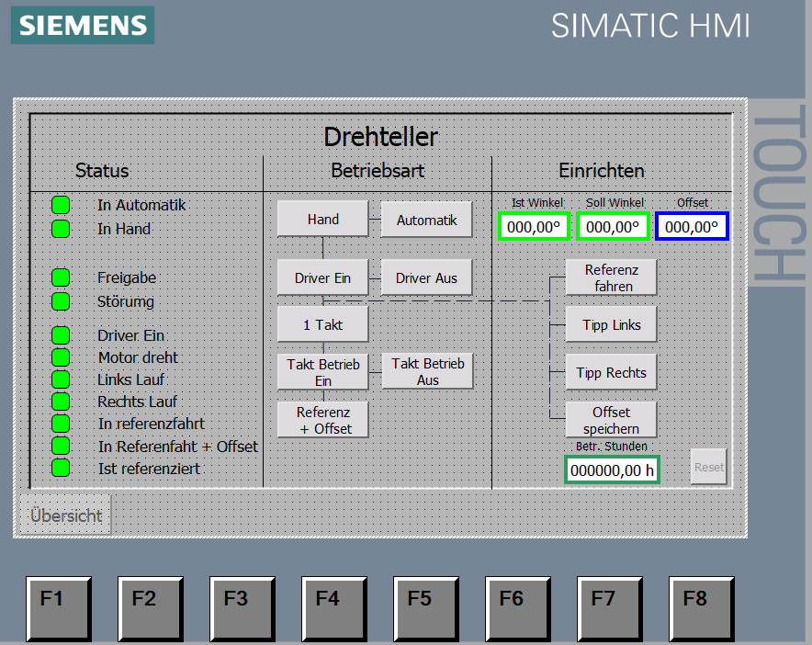This screenshot has width=812, height=645.
Task: Click the Betr. Stunden hours field
Action: [612, 470]
